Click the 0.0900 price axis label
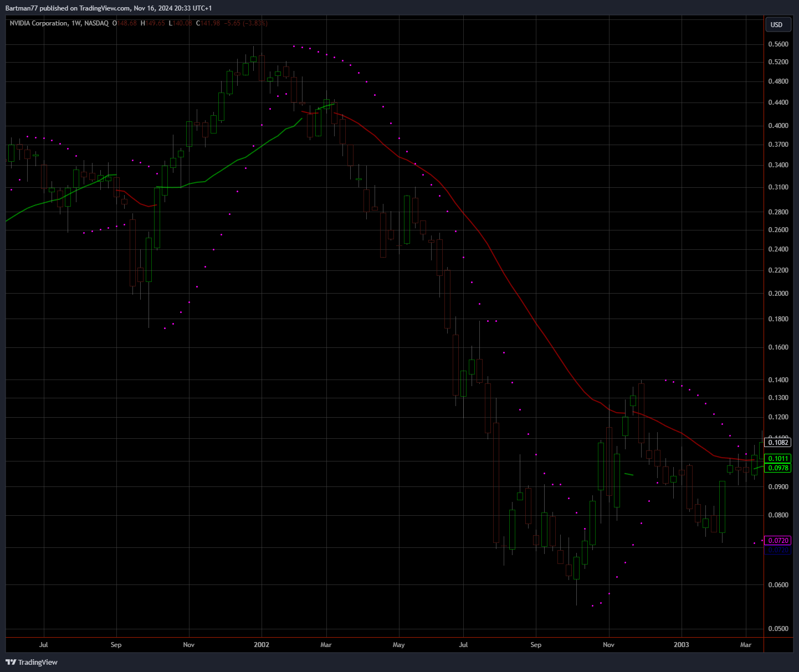799x672 pixels. tap(778, 487)
